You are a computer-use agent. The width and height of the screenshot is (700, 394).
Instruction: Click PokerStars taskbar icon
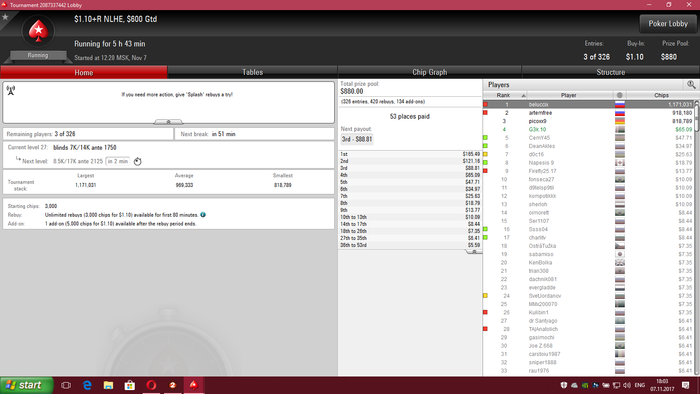pos(194,385)
